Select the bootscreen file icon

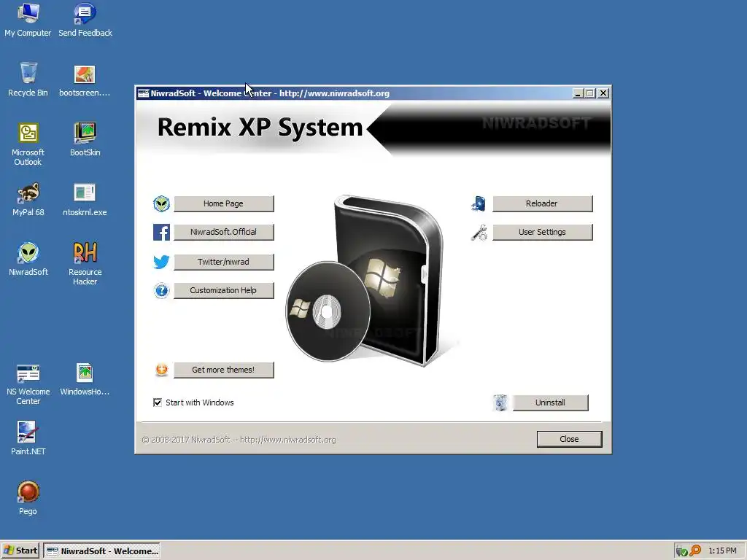(85, 79)
